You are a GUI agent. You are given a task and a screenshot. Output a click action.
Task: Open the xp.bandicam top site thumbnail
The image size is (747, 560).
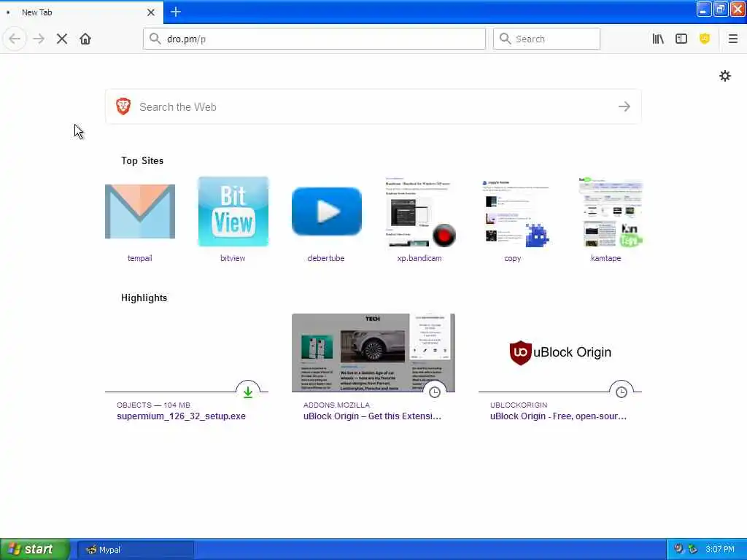click(420, 211)
